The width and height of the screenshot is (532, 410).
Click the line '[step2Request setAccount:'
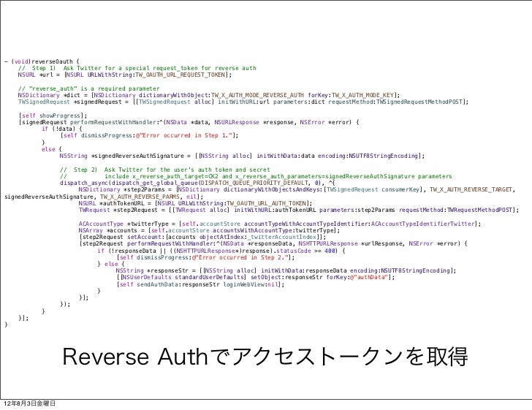pyautogui.click(x=202, y=237)
